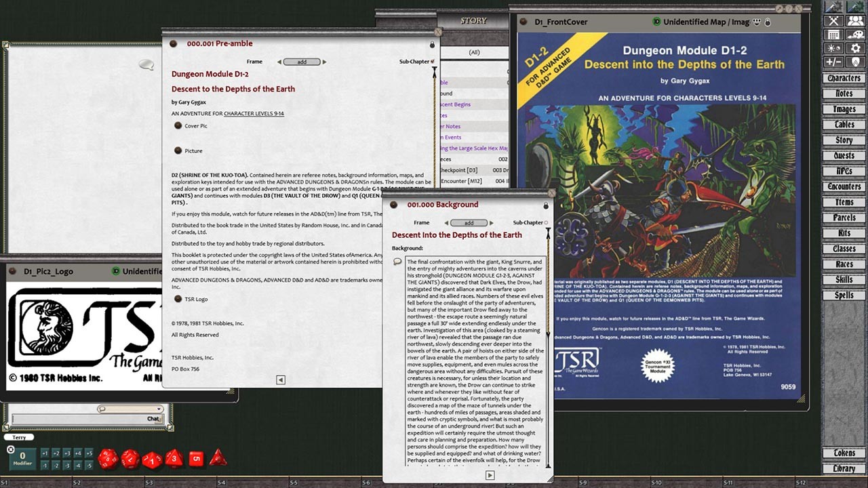Open the lighting options icon top right
This screenshot has width=868, height=488.
coord(833,48)
